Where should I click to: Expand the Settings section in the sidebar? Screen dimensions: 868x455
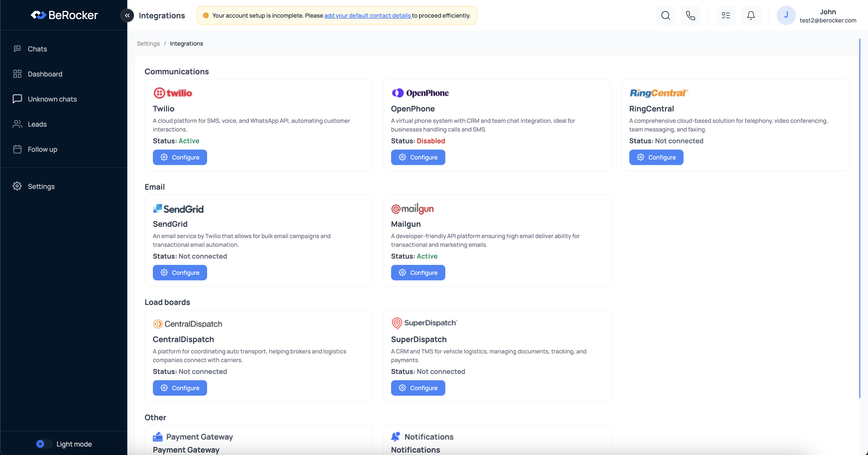point(41,186)
